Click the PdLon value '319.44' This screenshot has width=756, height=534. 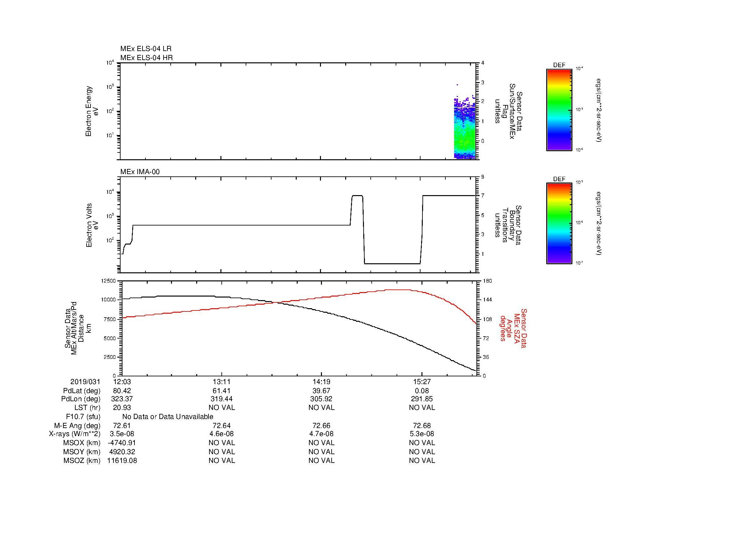pos(222,399)
